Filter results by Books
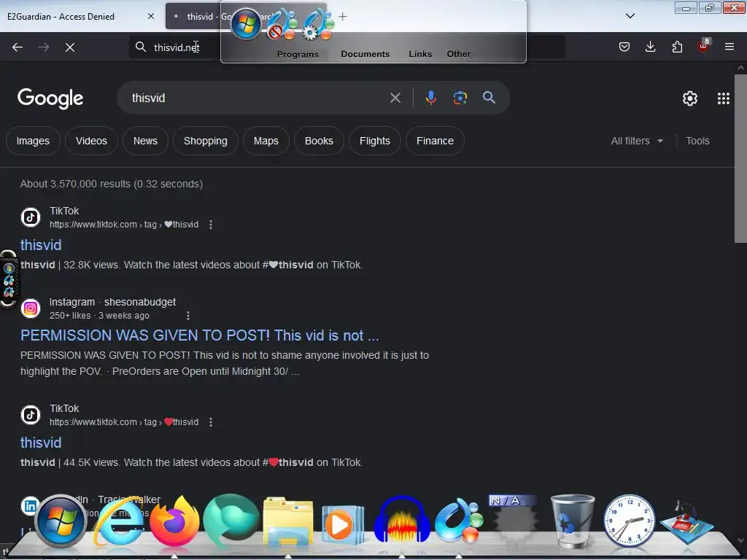Screen dimensions: 747x560 click(319, 141)
